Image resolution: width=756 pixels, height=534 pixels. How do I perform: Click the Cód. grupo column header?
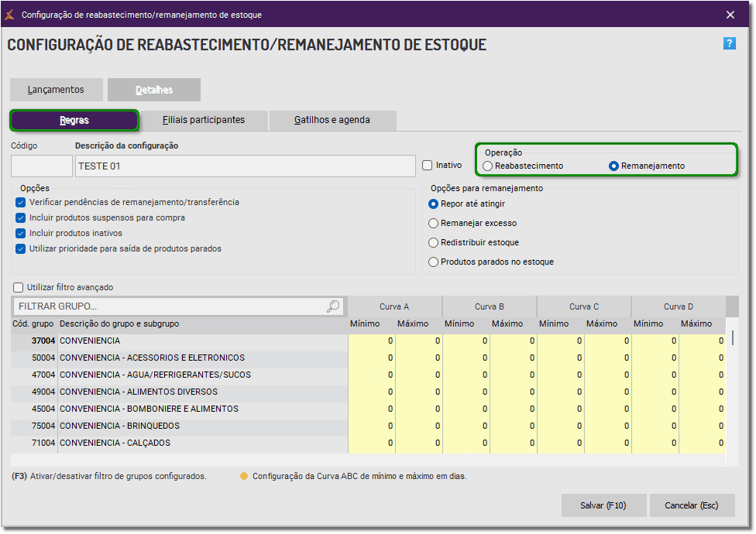pos(33,324)
